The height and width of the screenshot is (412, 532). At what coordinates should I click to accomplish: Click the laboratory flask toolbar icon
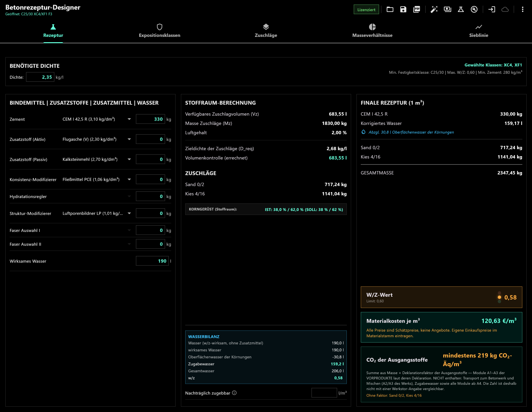click(x=461, y=9)
